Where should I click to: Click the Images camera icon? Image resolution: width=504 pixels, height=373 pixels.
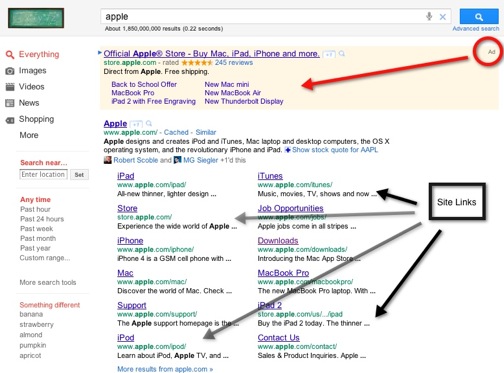[10, 71]
